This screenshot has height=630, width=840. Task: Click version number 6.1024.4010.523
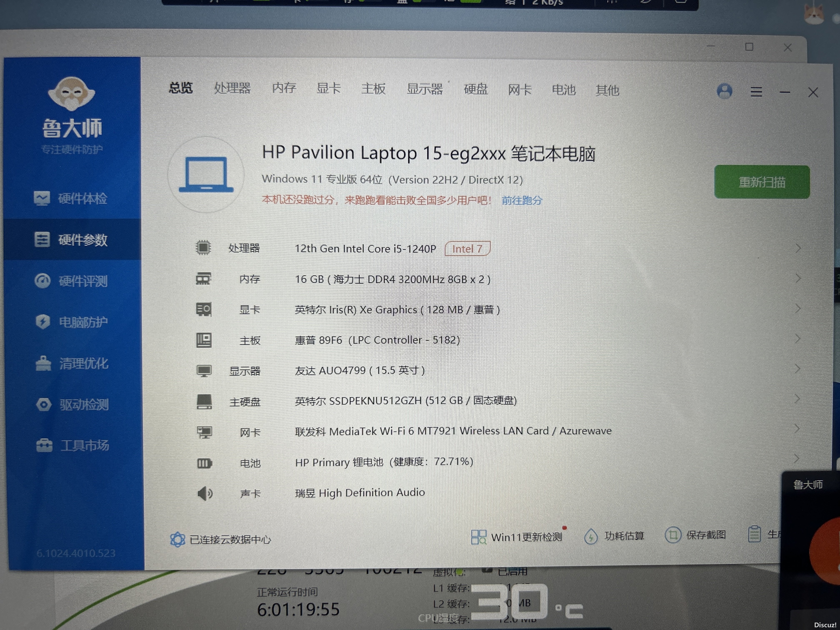click(x=76, y=553)
